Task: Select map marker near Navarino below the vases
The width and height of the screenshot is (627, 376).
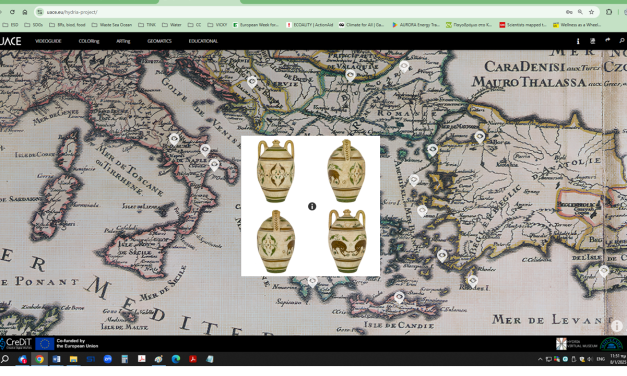Action: pos(312,282)
